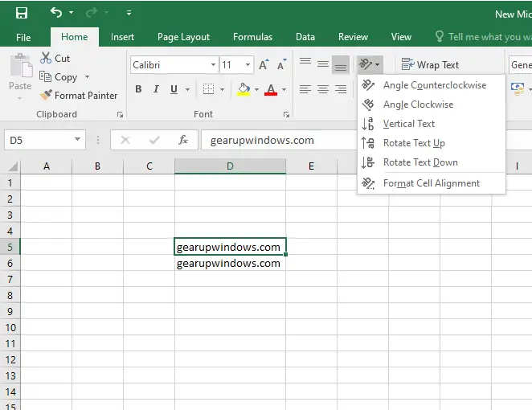Screen dimensions: 532x410
Task: Click Format Cell Alignment option
Action: point(432,183)
